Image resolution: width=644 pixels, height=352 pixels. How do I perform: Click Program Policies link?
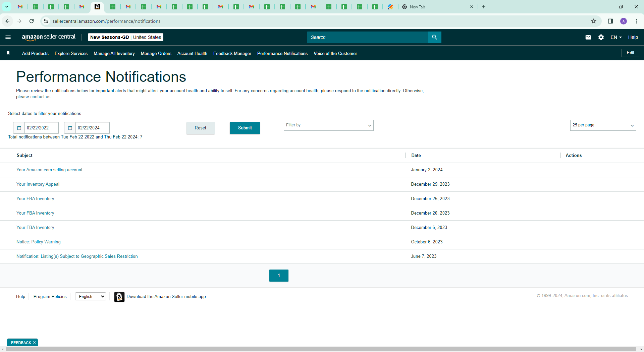[50, 297]
